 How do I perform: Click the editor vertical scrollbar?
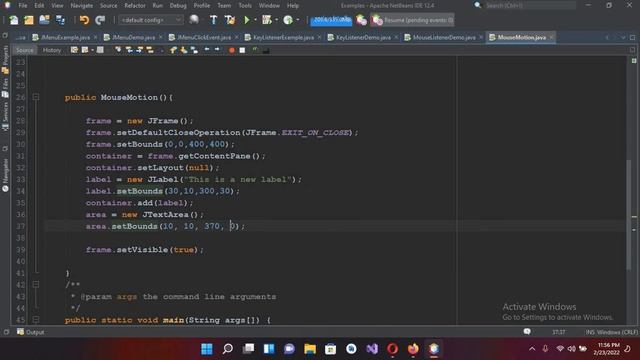pos(629,214)
